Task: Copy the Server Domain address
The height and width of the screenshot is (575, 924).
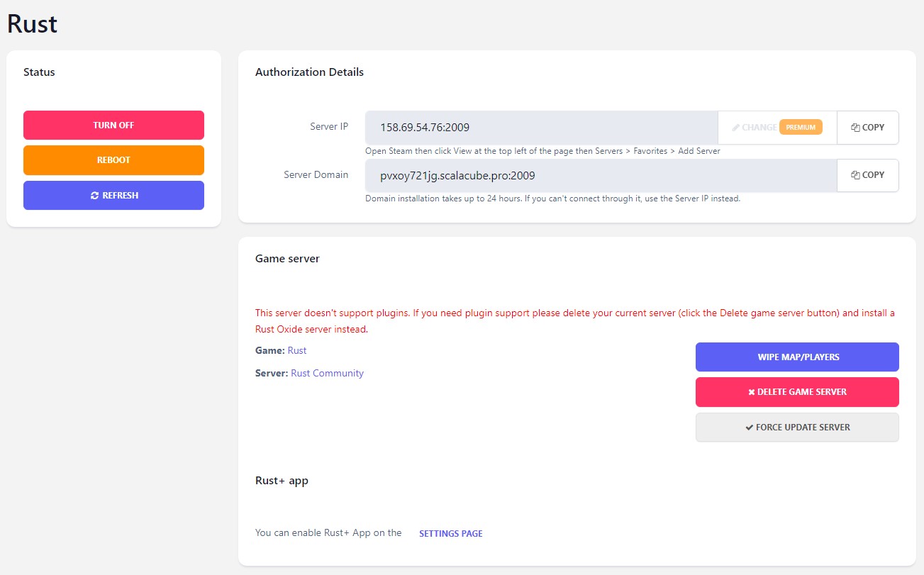Action: pos(868,175)
